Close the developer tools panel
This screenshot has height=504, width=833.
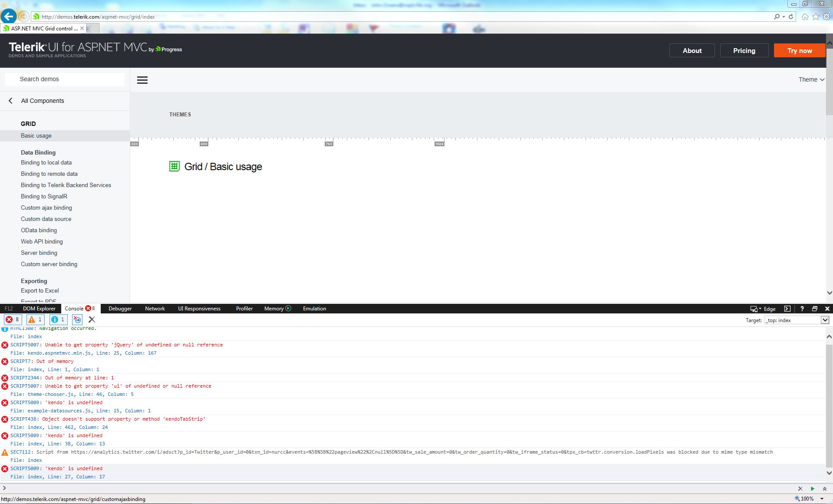pos(827,309)
